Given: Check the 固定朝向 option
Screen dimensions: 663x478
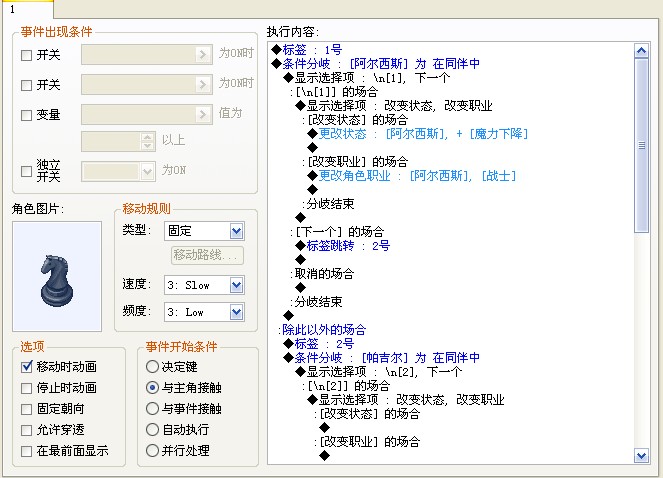Looking at the screenshot, I should (x=27, y=409).
